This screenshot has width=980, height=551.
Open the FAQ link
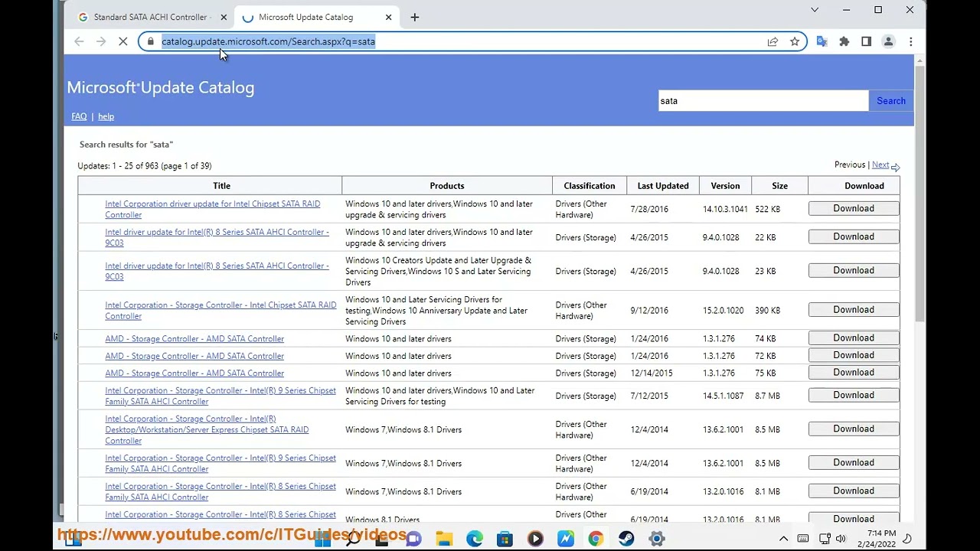point(79,116)
